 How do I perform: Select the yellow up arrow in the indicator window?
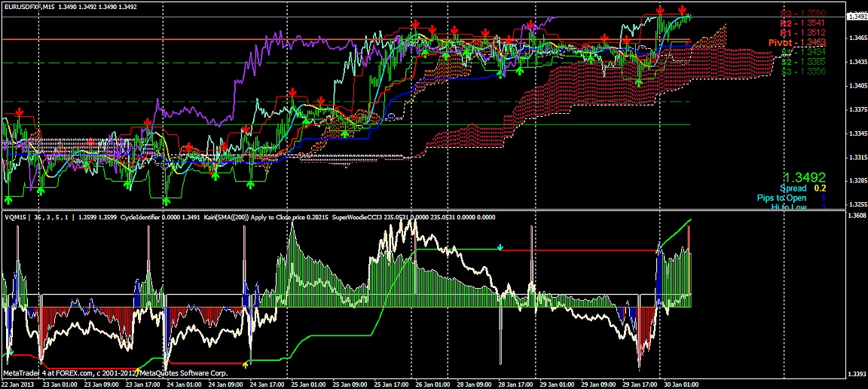(246, 365)
